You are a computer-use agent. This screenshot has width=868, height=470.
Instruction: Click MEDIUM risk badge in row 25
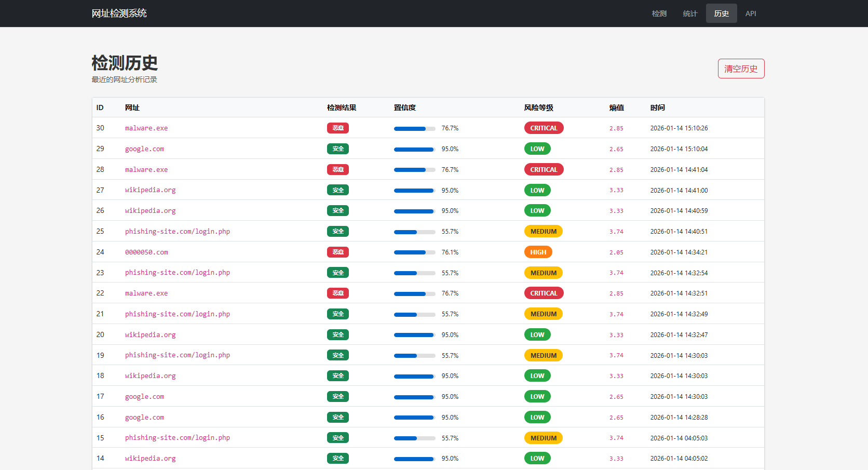(544, 231)
